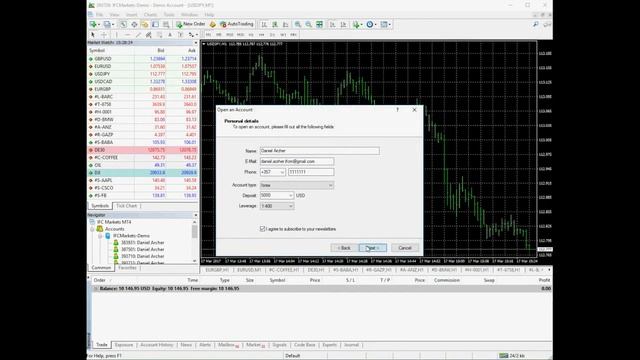
Task: Toggle the Market Watch window icon
Action: point(123,24)
